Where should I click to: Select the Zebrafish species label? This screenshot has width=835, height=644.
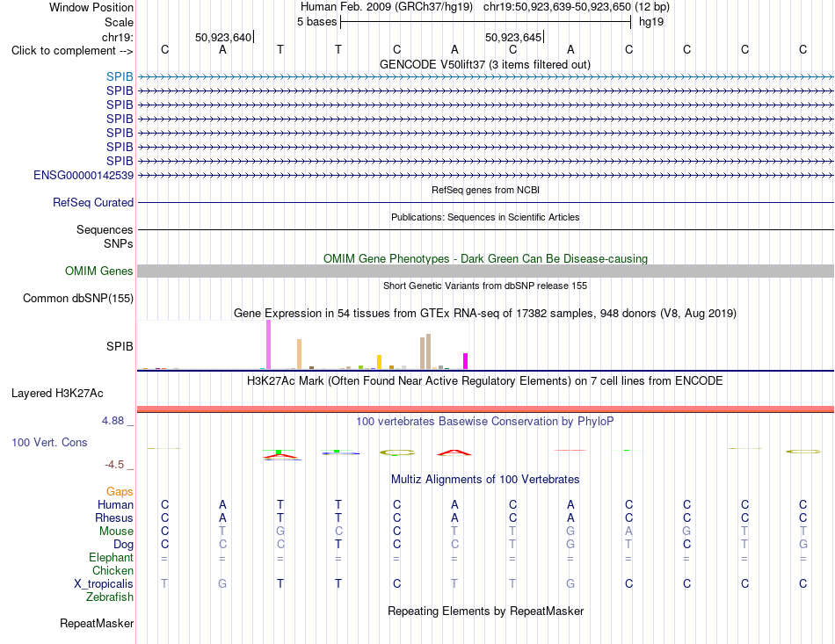click(x=110, y=597)
